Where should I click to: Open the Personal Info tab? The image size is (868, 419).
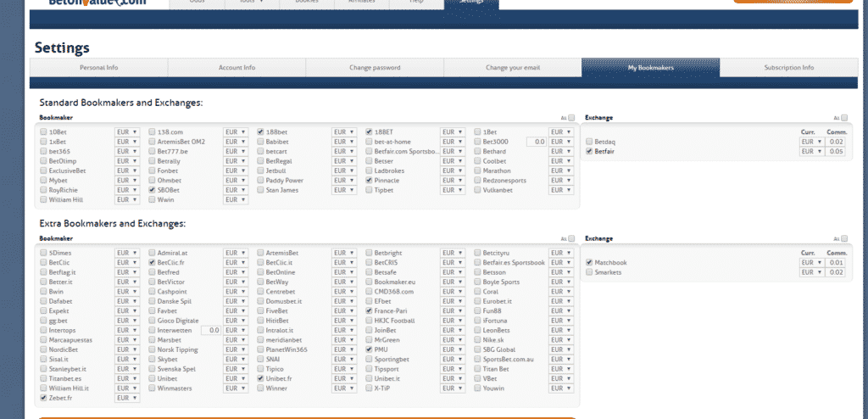pos(98,68)
